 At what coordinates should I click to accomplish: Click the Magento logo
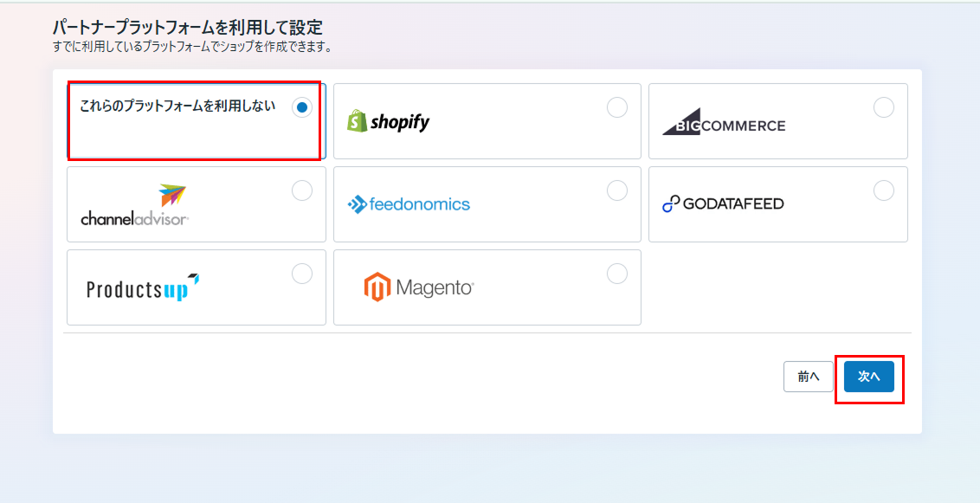[x=419, y=287]
